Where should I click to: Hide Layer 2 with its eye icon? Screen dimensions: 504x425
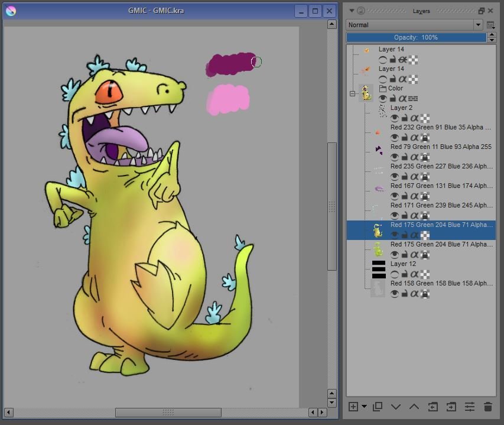(x=394, y=118)
